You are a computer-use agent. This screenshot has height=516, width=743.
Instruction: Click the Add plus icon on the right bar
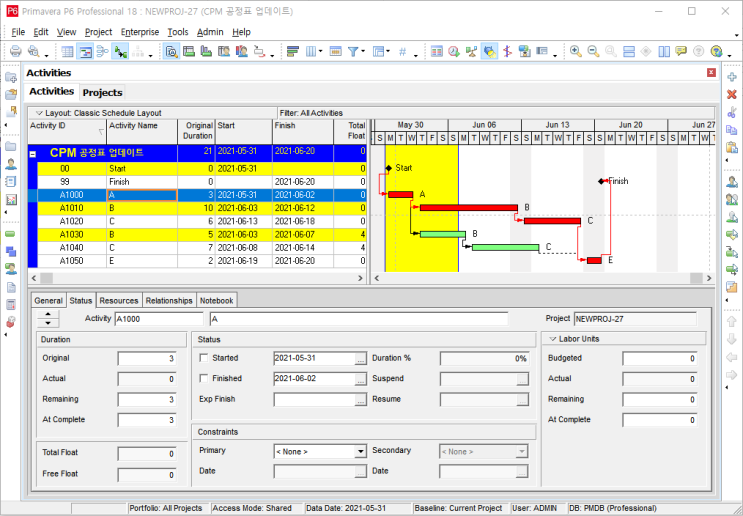pos(732,77)
